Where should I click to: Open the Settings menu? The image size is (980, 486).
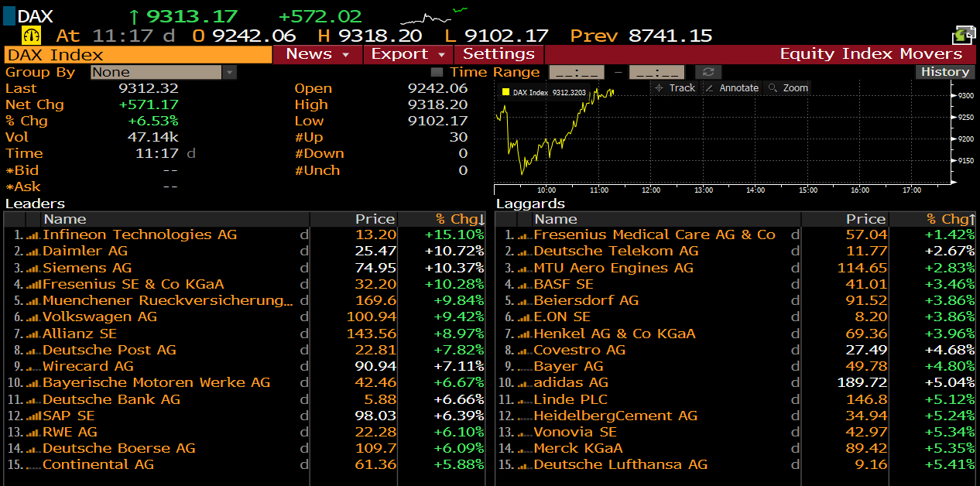click(x=499, y=54)
